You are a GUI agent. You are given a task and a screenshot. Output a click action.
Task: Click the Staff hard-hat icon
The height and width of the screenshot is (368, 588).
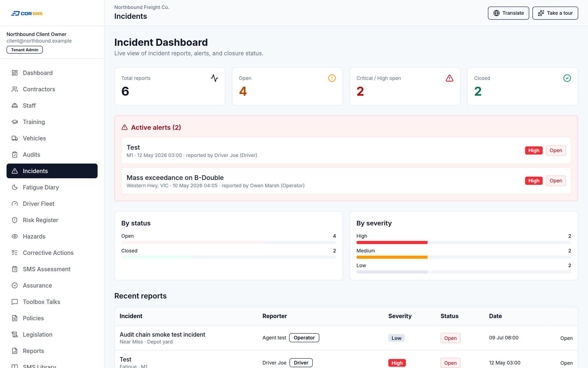[x=15, y=105]
